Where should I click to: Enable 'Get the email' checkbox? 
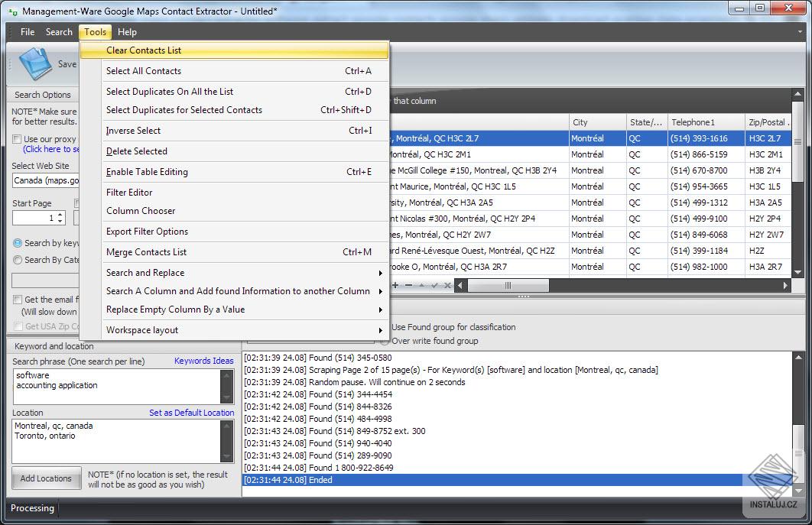coord(17,300)
